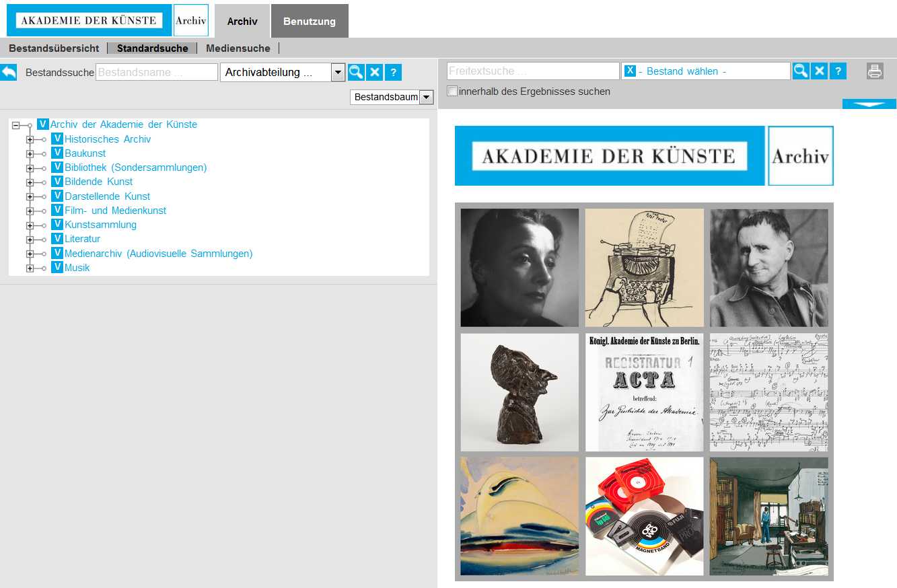The height and width of the screenshot is (588, 897).
Task: Open the Bestandsübersicht menu item
Action: [x=54, y=48]
